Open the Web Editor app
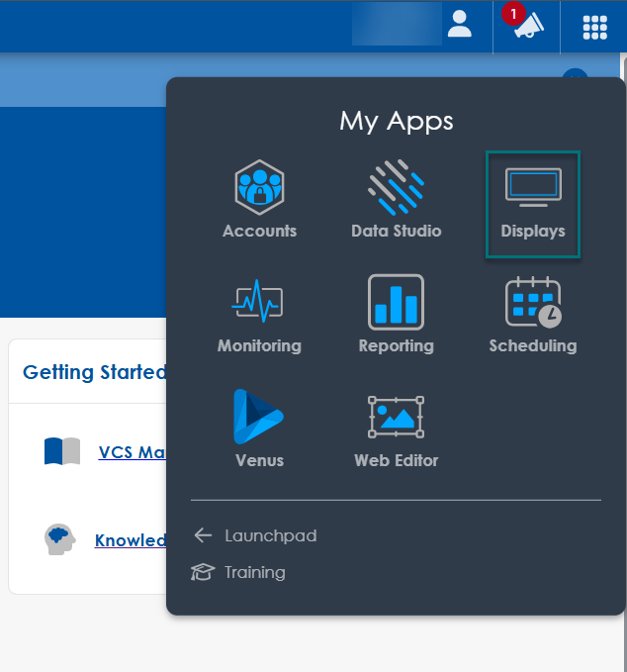Viewport: 627px width, 672px height. 396,418
